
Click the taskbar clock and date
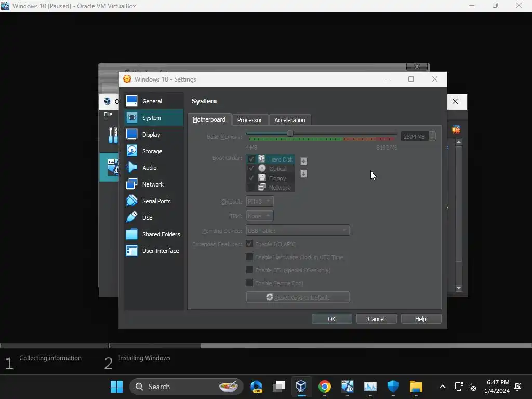click(497, 387)
